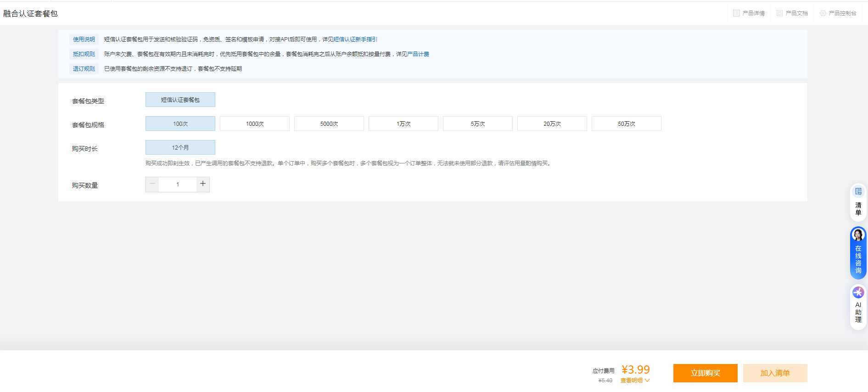Select 短信认证套餐包 package type
Viewport: 868px width, 392px height.
180,100
